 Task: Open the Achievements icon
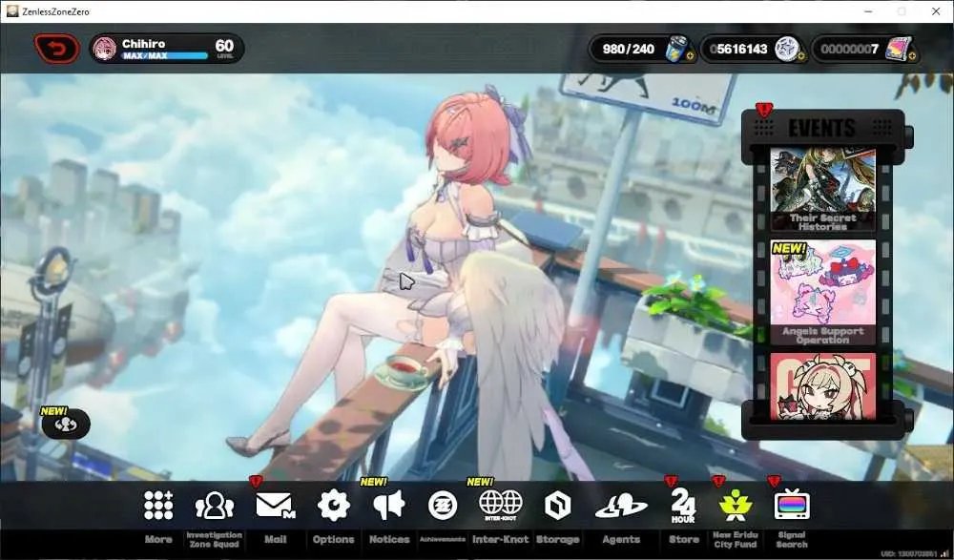click(x=443, y=506)
